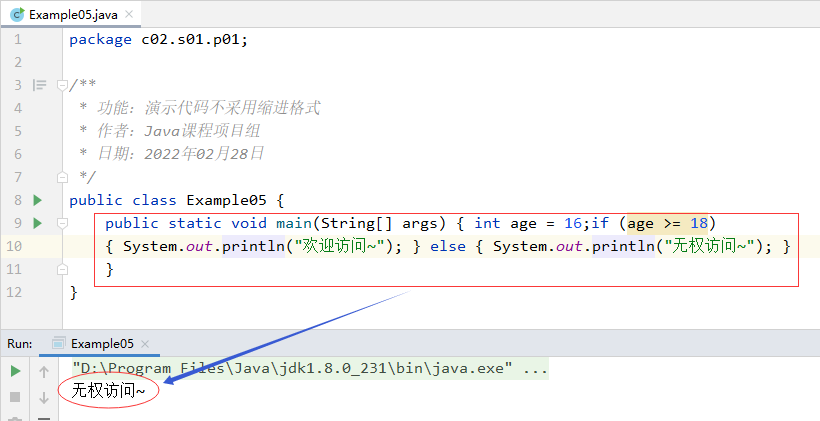
Task: Rerun Example05 with the green play button in the Run panel
Action: pos(15,371)
